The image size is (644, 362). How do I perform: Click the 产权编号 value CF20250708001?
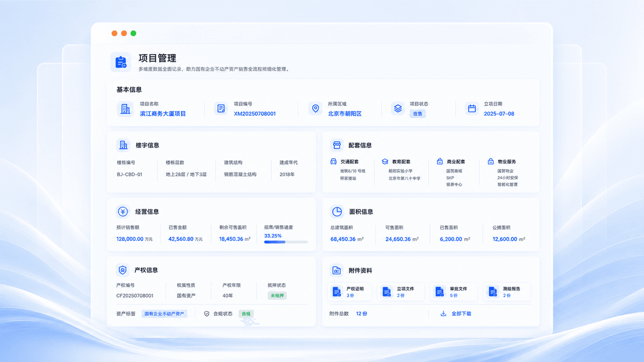(135, 295)
